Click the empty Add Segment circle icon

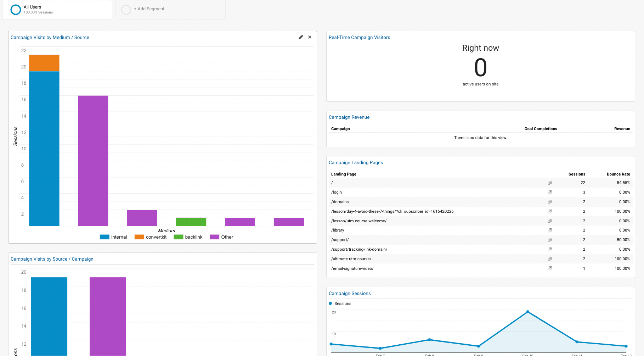coord(126,10)
